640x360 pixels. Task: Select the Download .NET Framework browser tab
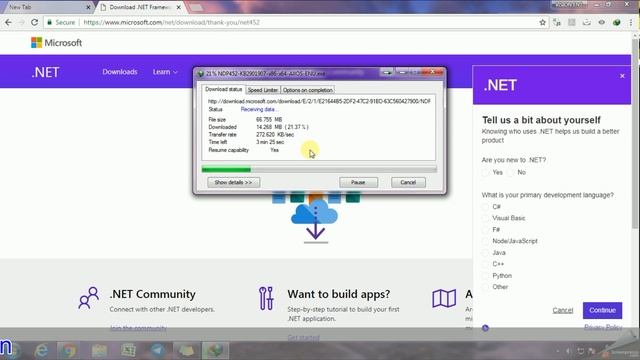click(x=140, y=7)
